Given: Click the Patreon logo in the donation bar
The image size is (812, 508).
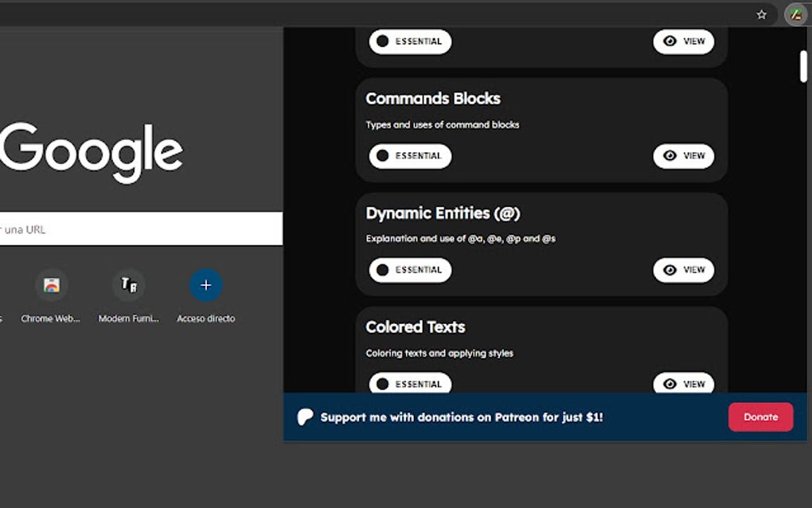Looking at the screenshot, I should [304, 416].
